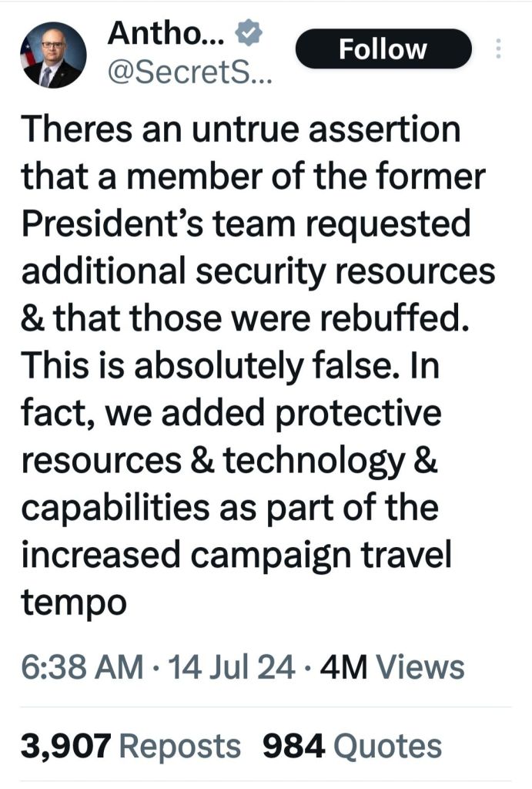The width and height of the screenshot is (532, 789).
Task: Open the more options three-dot menu
Action: coord(497,50)
